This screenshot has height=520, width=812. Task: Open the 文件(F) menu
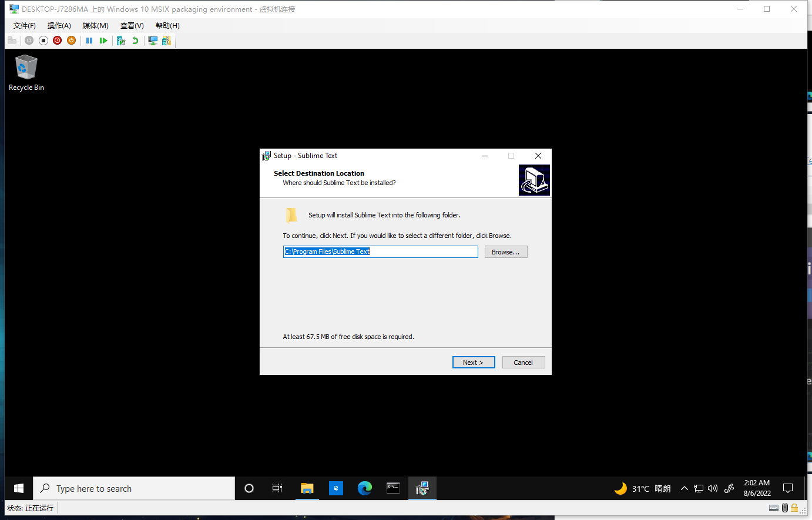point(25,26)
